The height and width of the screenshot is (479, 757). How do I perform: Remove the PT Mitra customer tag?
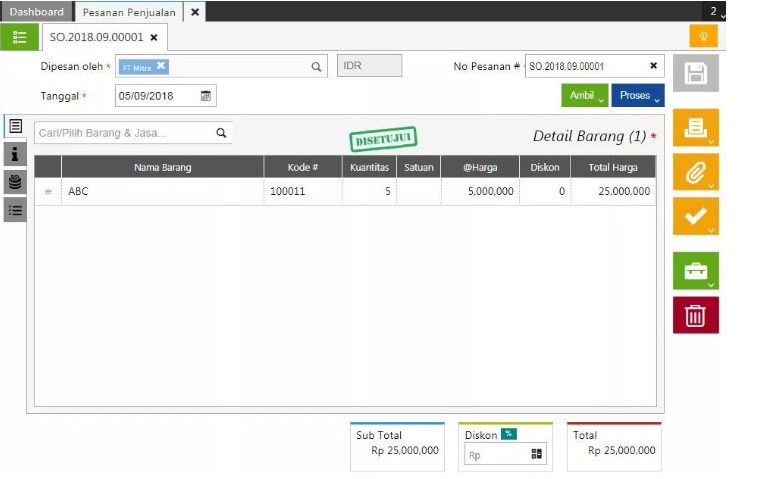pos(161,66)
